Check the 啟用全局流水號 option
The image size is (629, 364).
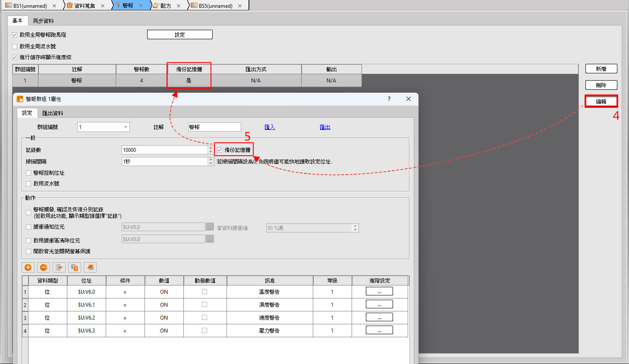pyautogui.click(x=15, y=47)
